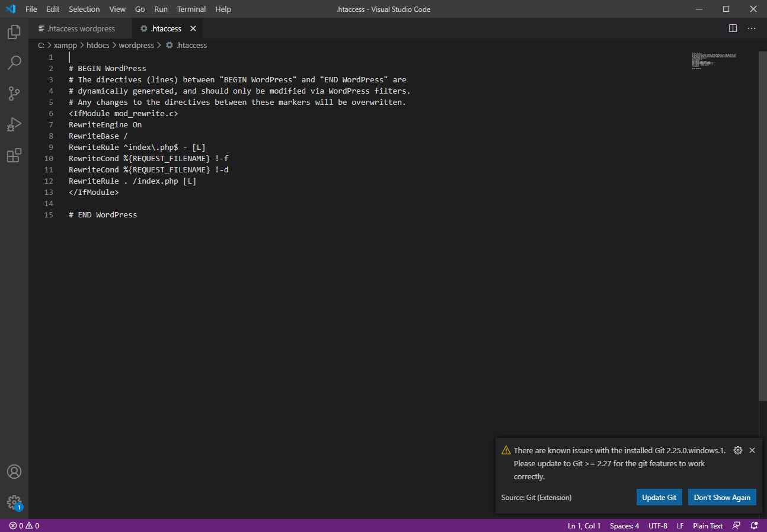Click the "# BEGIN WordPress" line
Viewport: 767px width, 532px height.
pyautogui.click(x=107, y=68)
